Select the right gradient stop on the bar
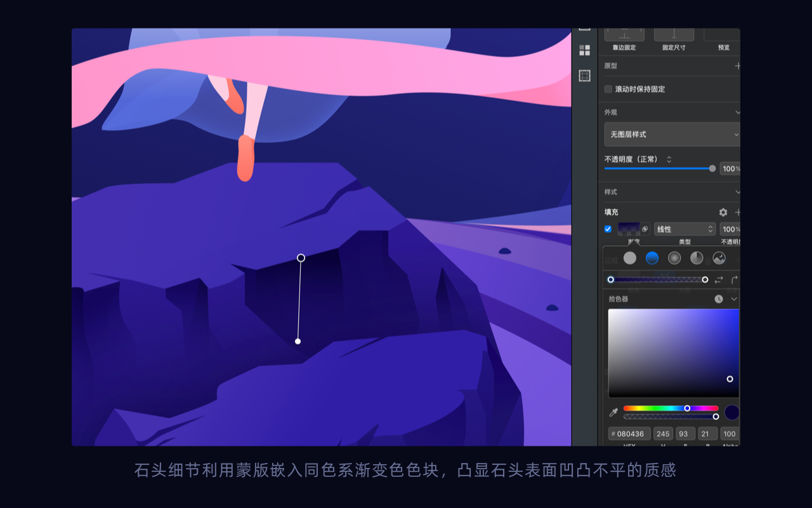The width and height of the screenshot is (812, 508). (x=705, y=279)
